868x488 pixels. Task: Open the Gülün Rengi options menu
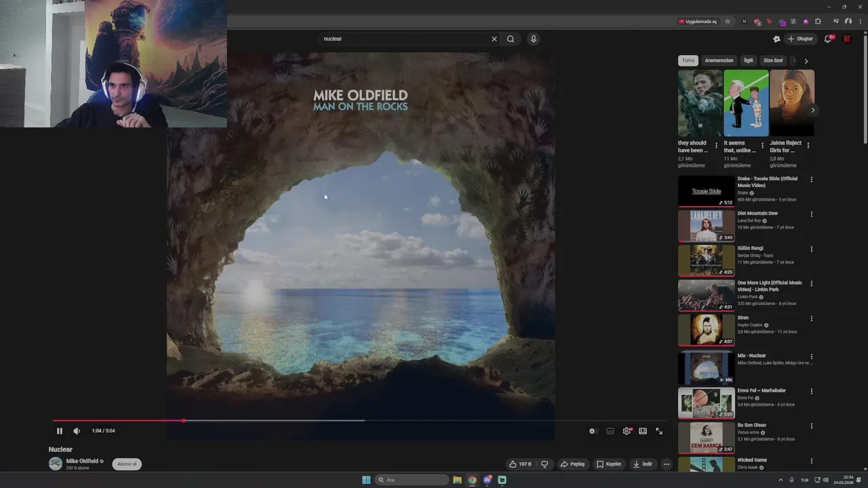[x=812, y=249]
